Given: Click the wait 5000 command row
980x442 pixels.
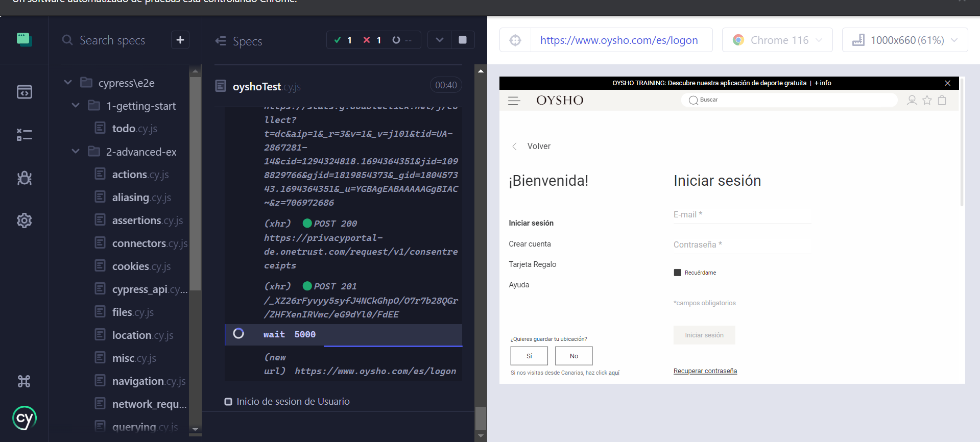Looking at the screenshot, I should pos(343,334).
